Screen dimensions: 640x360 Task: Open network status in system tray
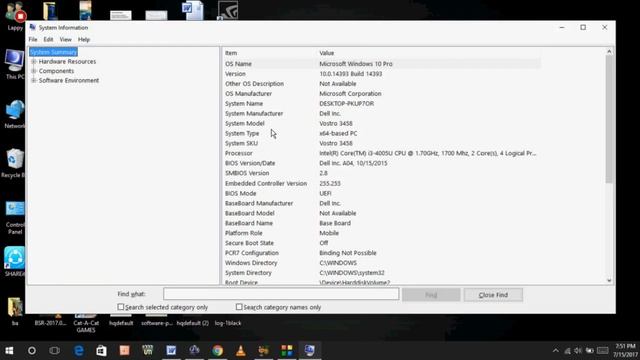[567, 351]
